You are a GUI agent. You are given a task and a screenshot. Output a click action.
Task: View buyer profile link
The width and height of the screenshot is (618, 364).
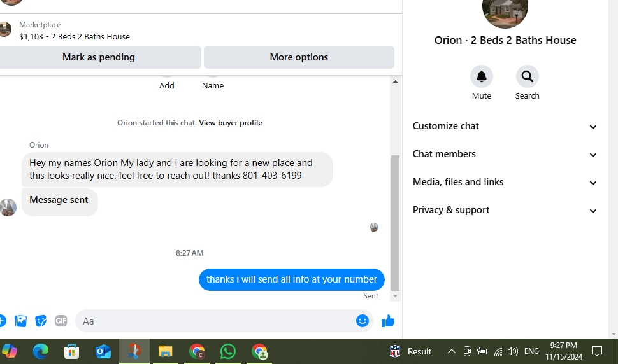click(231, 123)
